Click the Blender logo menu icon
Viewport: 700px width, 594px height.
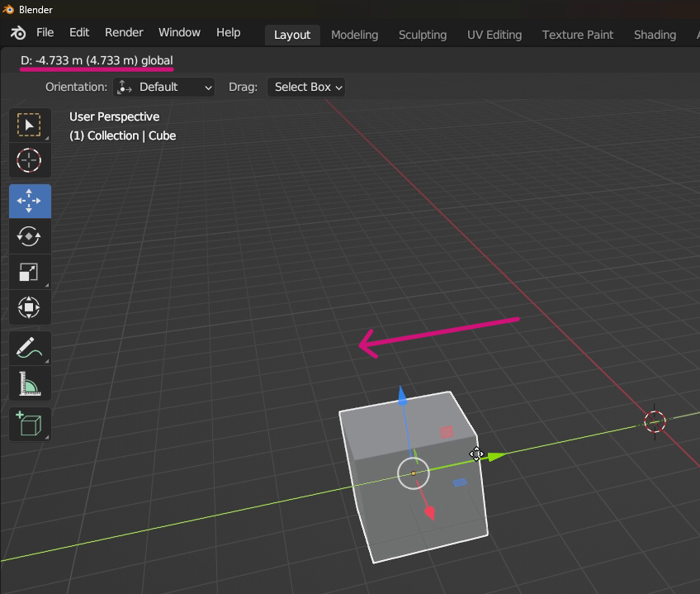click(18, 32)
